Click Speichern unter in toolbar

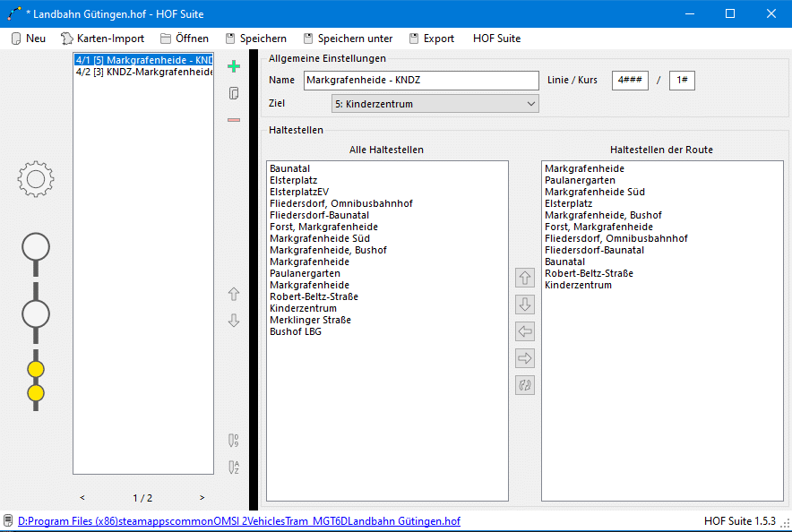click(348, 39)
